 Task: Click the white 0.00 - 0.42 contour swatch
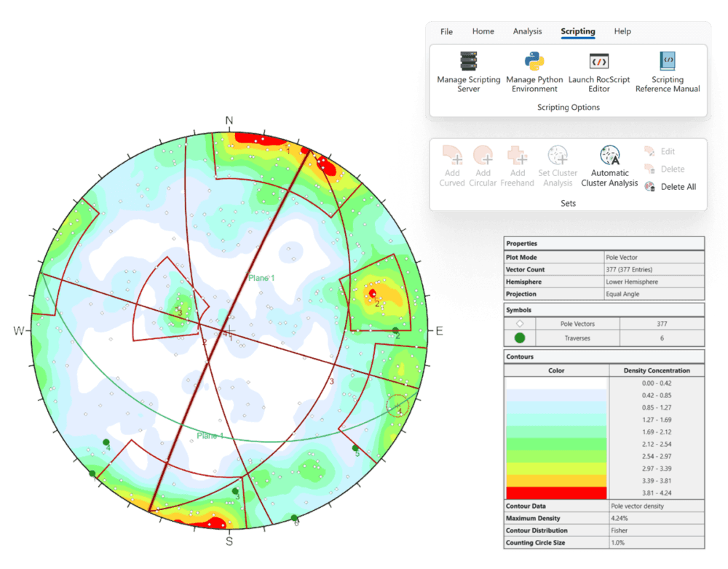556,383
